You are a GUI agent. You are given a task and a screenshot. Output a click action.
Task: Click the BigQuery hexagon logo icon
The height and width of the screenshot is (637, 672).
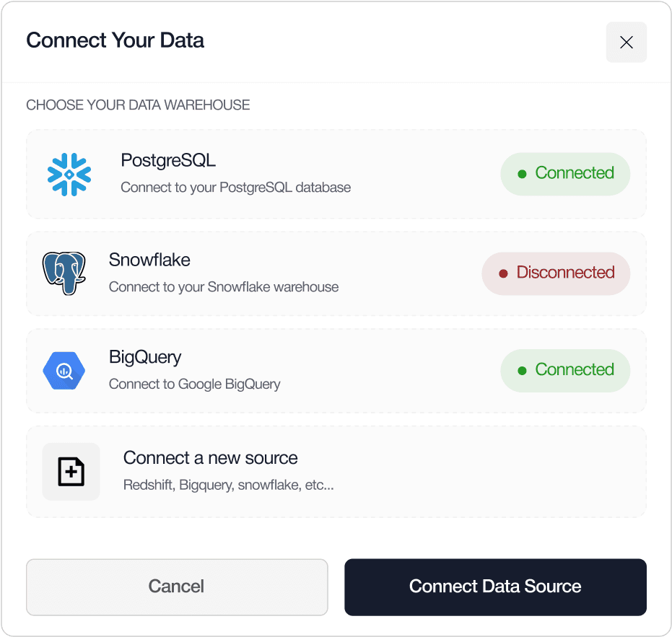64,371
